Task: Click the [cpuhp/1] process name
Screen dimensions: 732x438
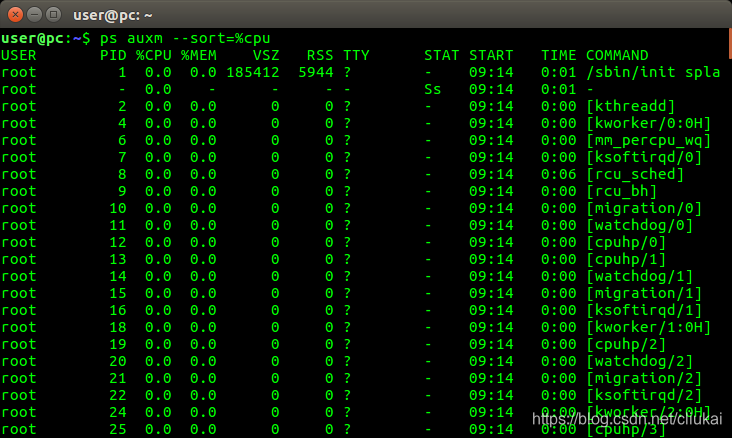Action: coord(626,259)
